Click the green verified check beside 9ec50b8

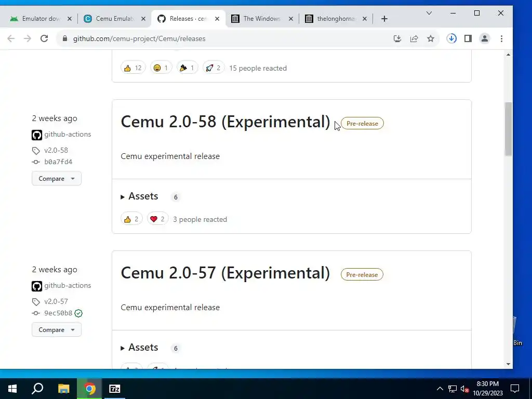tap(78, 313)
